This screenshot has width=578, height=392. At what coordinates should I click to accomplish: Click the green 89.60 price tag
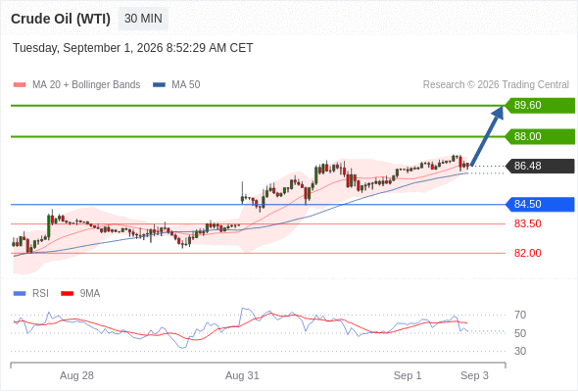540,106
